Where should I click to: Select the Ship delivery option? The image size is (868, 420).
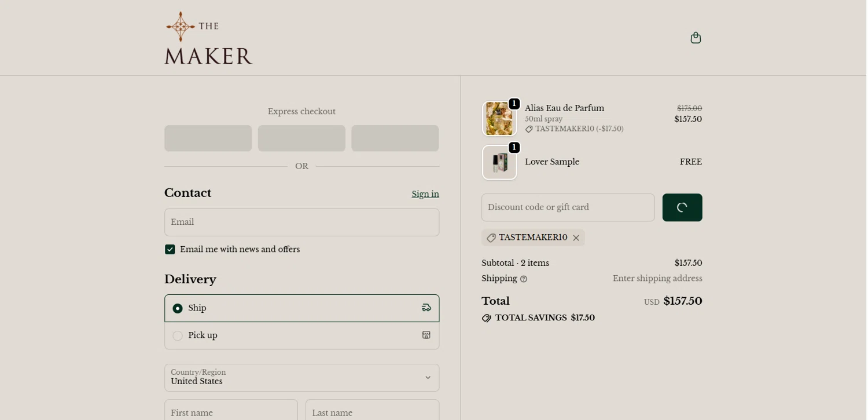click(x=301, y=308)
